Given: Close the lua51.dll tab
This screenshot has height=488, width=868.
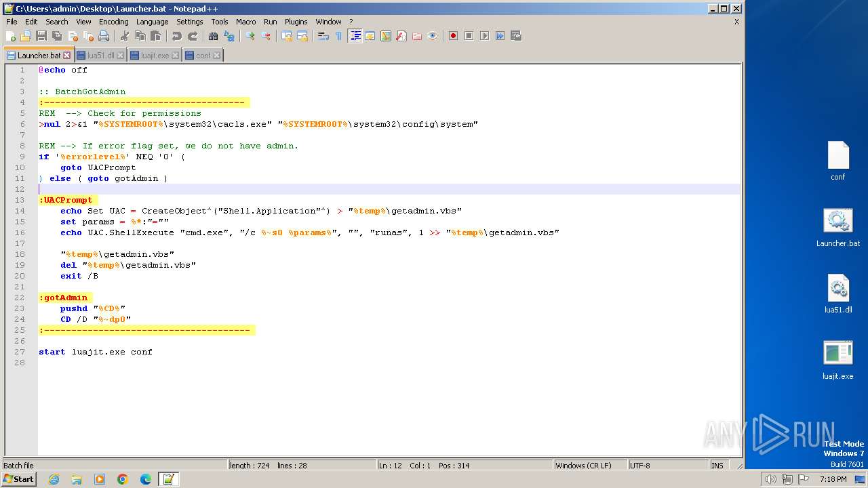Looking at the screenshot, I should [x=121, y=56].
